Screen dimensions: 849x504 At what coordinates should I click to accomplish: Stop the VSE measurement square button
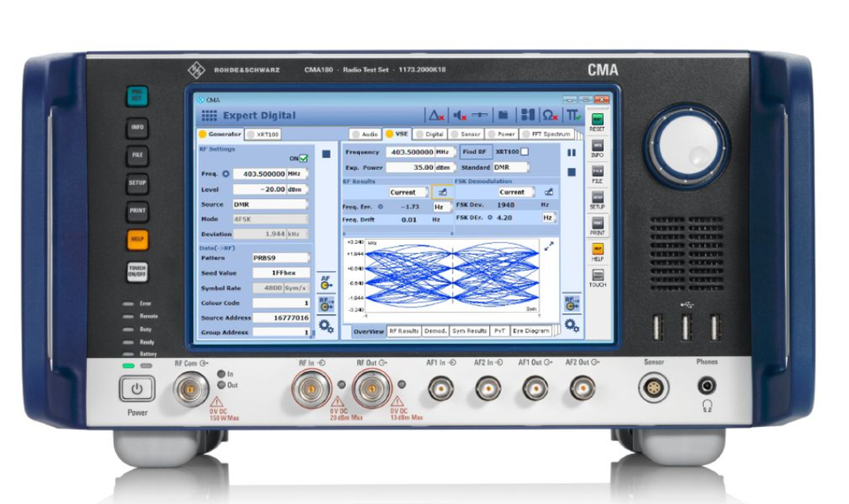click(x=571, y=172)
